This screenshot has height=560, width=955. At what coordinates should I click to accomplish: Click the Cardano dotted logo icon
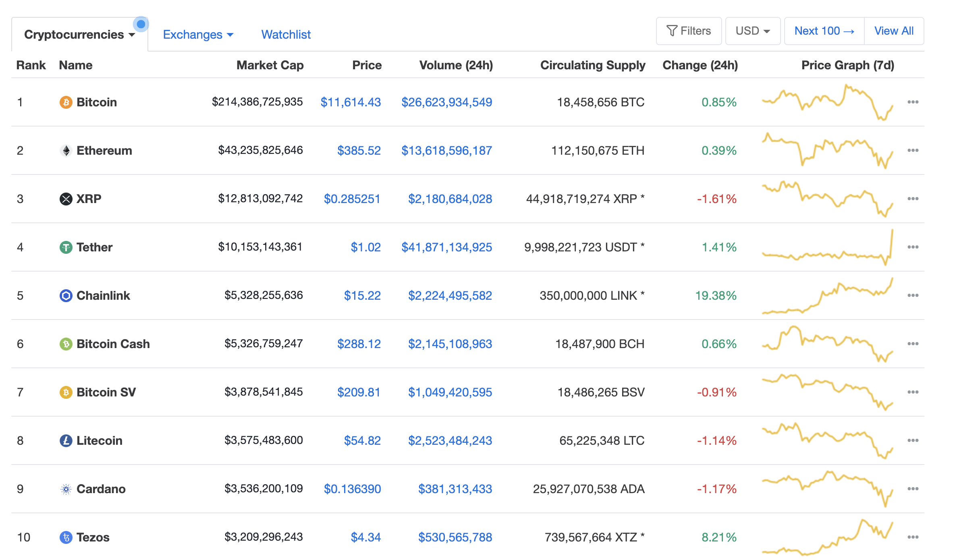(x=66, y=489)
